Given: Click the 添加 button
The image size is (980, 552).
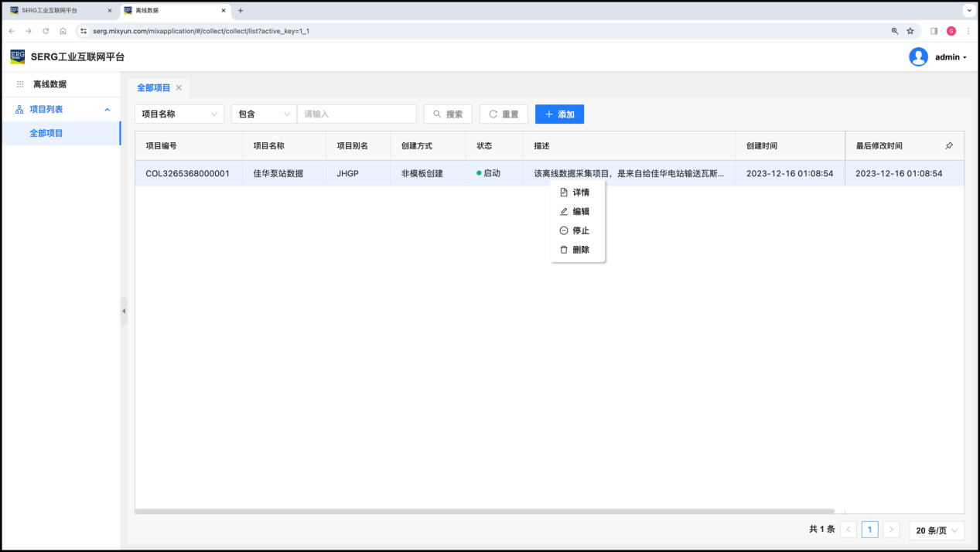Looking at the screenshot, I should (559, 114).
